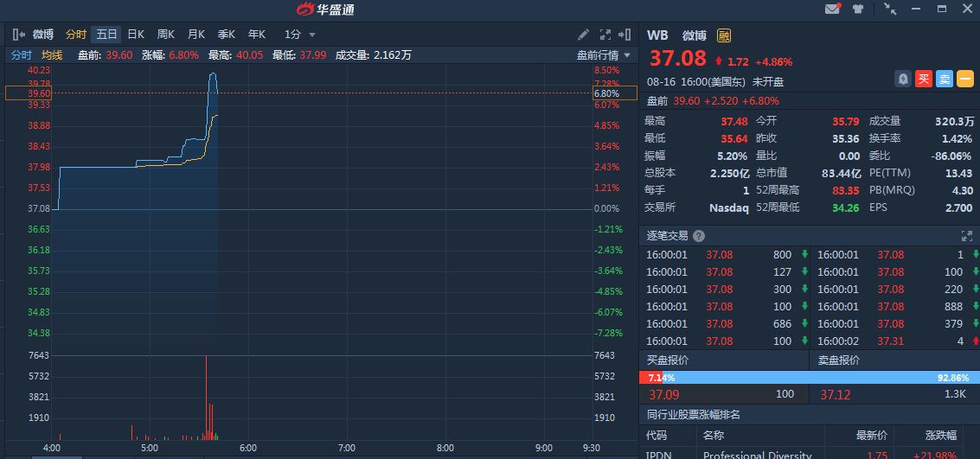Click the 成交量 value 320.3万
This screenshot has width=980, height=459.
[956, 121]
